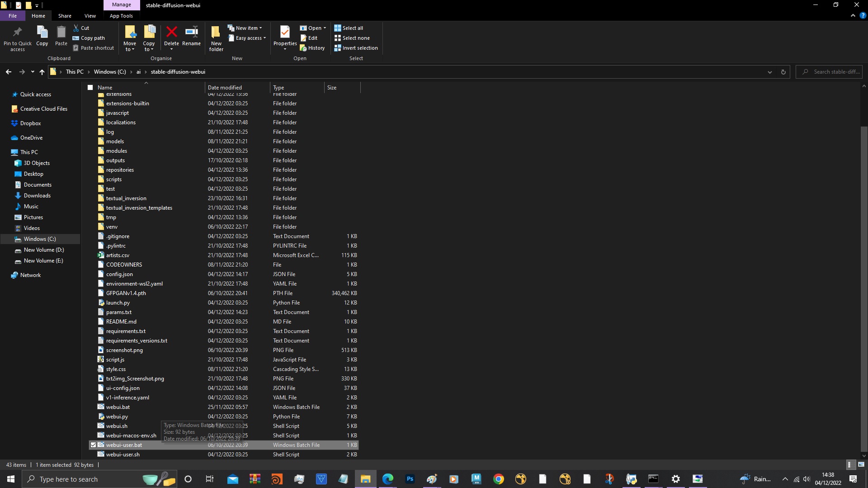Check the select-all checkbox in the Name header
This screenshot has width=868, height=488.
[90, 87]
